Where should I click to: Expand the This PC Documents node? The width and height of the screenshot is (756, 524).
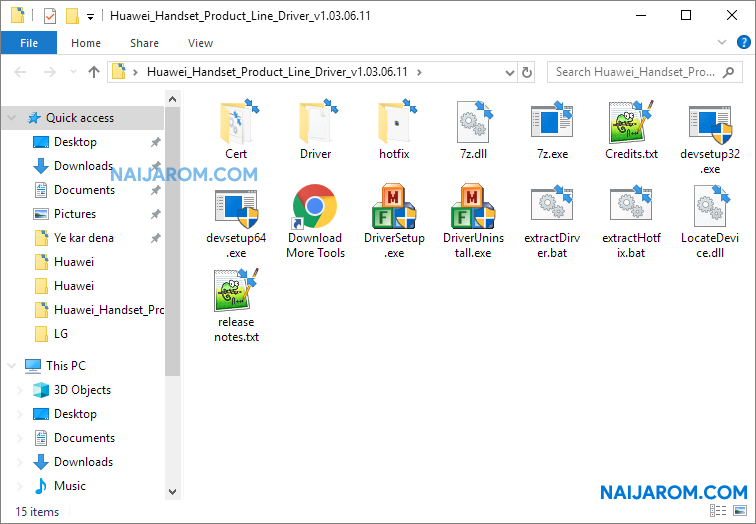(x=20, y=438)
